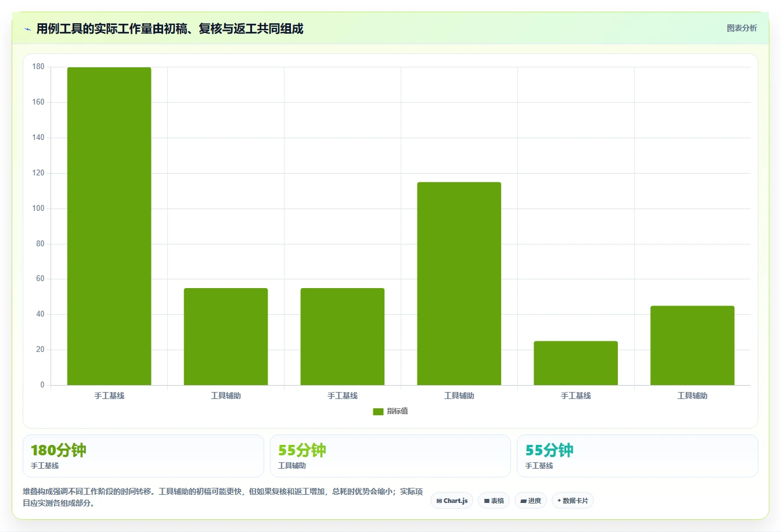Click the 180 y-axis tick label
This screenshot has width=781, height=532.
pyautogui.click(x=38, y=67)
